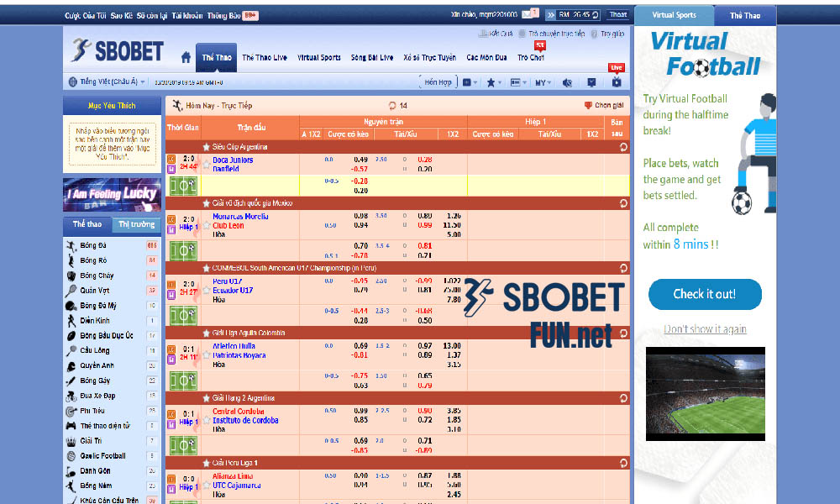Open the layout view dropdown in toolbar
Viewport: 840px width, 504px height.
518,82
